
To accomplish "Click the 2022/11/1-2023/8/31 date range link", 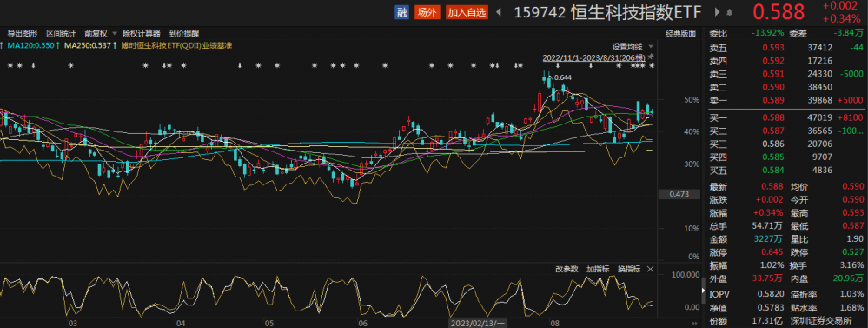I will click(x=593, y=57).
